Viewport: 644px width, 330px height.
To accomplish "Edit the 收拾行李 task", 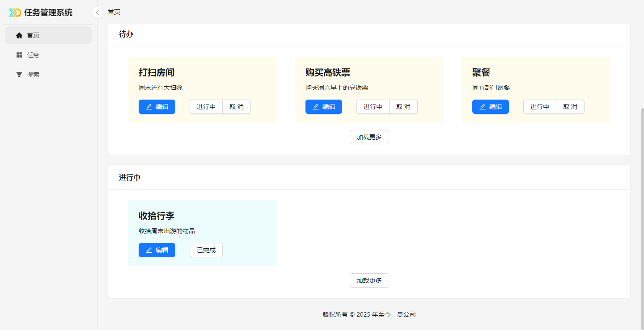I will pos(157,250).
